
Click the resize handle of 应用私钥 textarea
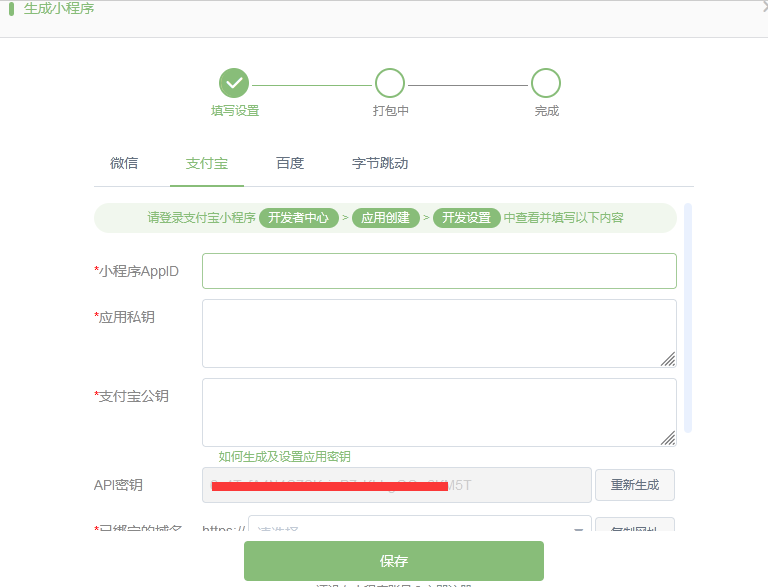667,359
